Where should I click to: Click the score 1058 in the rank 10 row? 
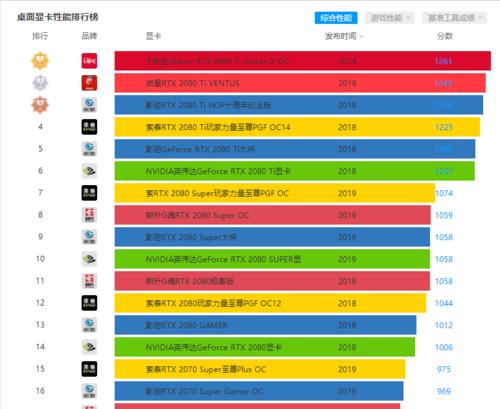pyautogui.click(x=444, y=259)
